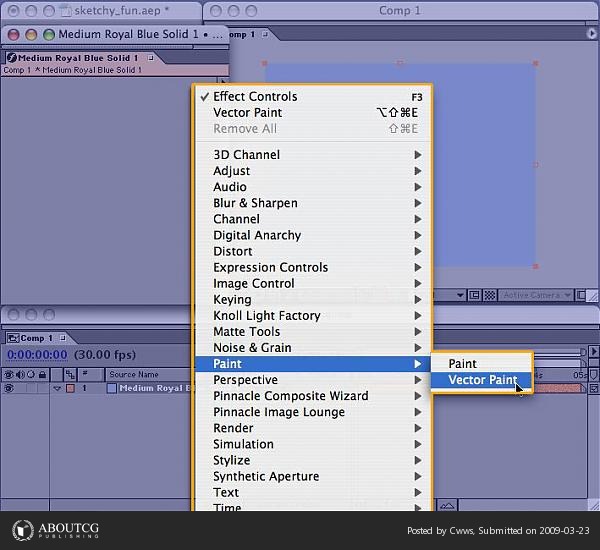Select the Medium Royal layer name in timeline
This screenshot has height=550, width=600.
[x=155, y=388]
